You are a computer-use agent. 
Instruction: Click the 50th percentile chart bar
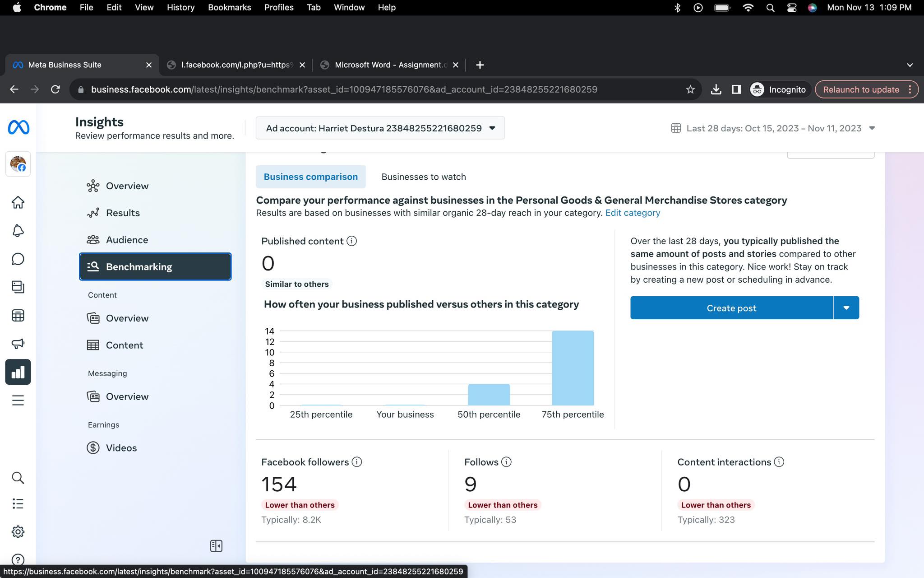tap(489, 395)
